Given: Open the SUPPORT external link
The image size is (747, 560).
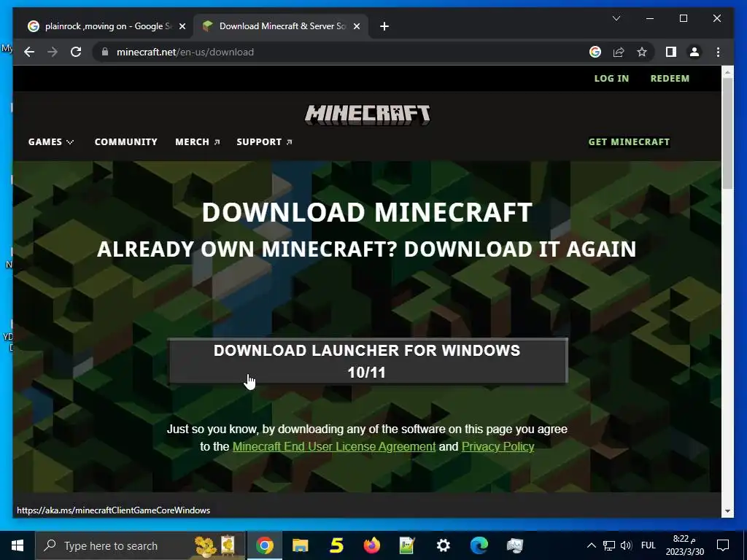Looking at the screenshot, I should [264, 142].
